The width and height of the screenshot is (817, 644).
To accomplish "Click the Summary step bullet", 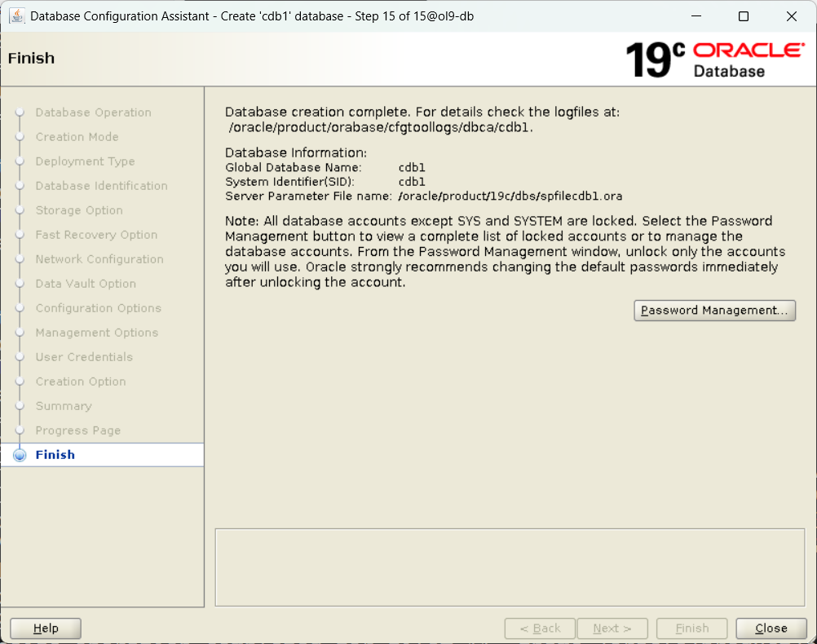I will pyautogui.click(x=20, y=407).
